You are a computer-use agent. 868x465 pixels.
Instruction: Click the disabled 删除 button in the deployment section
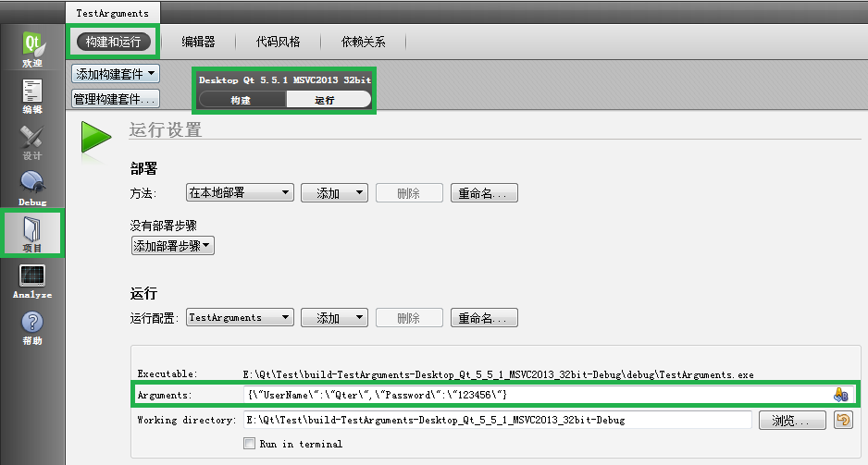click(409, 193)
